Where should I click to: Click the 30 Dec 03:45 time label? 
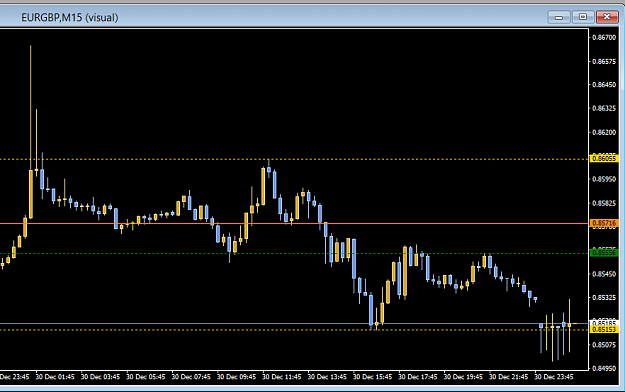(100, 376)
